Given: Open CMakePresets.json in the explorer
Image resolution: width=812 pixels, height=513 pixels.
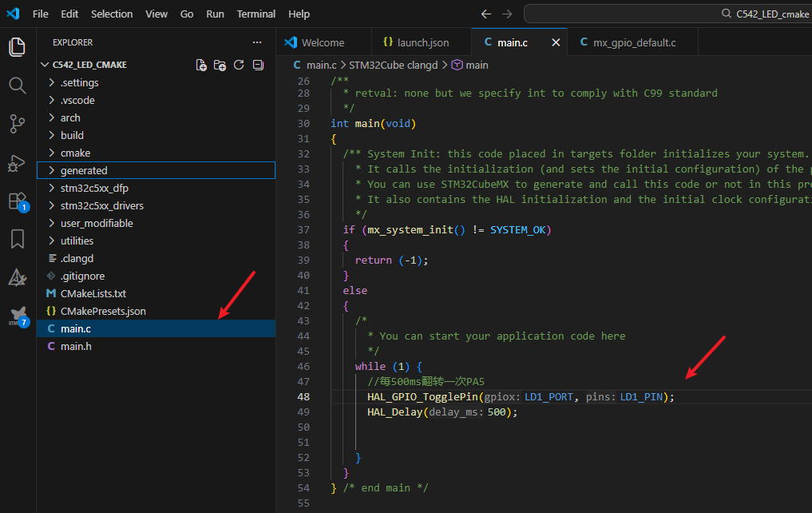Looking at the screenshot, I should point(156,312).
